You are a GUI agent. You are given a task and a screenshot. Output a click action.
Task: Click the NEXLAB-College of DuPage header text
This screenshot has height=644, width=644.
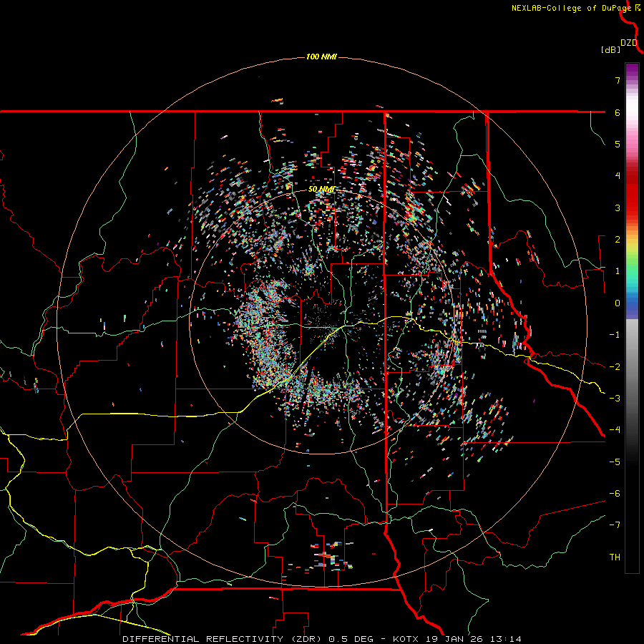coord(571,8)
